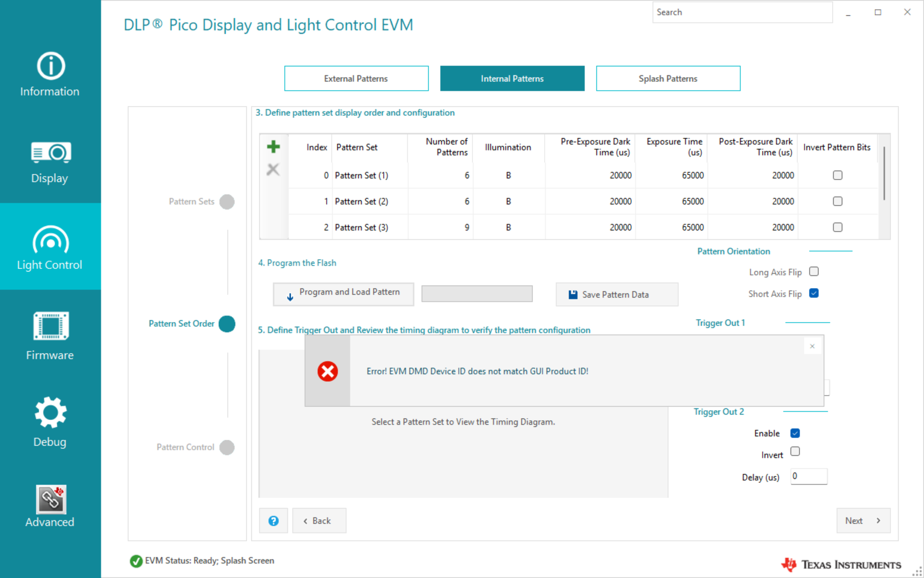Select the Pattern Set Order step circle
The image size is (924, 578).
[x=227, y=324]
